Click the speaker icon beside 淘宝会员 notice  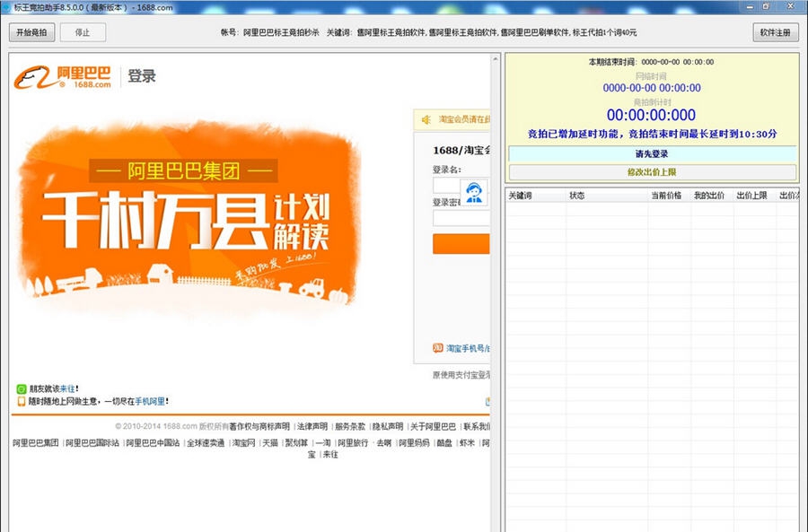coord(426,120)
